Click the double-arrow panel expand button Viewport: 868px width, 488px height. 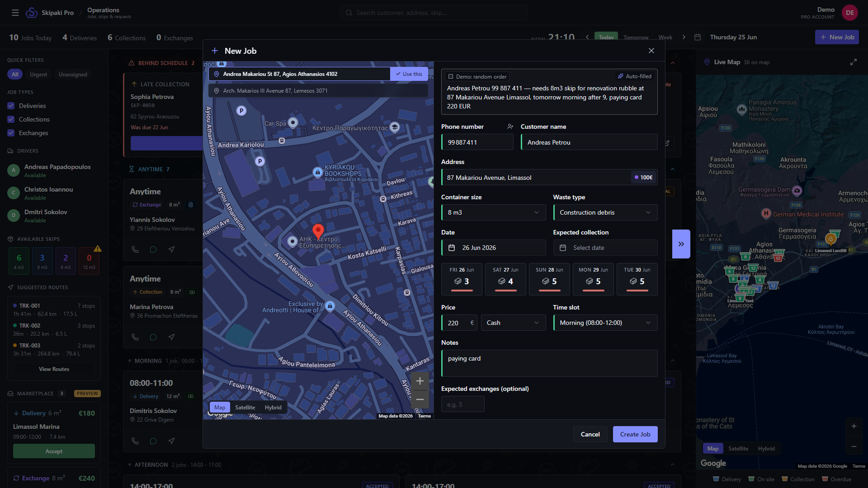[x=681, y=244]
